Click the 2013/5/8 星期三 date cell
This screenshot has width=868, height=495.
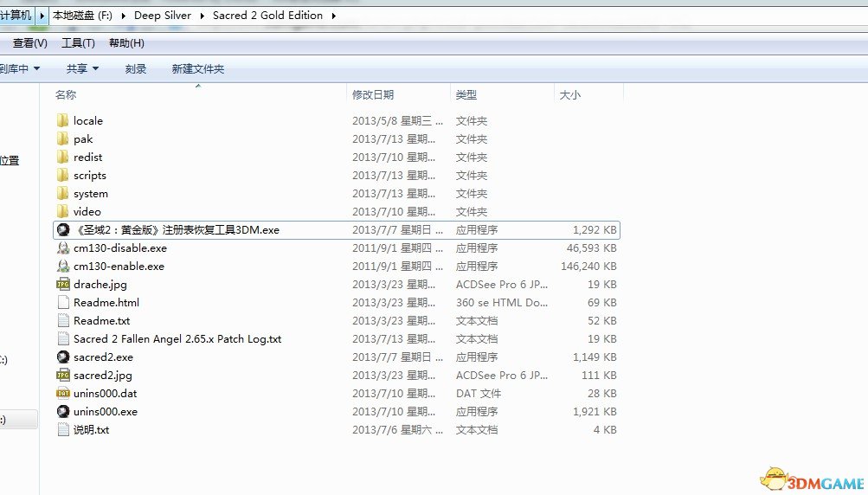(397, 120)
